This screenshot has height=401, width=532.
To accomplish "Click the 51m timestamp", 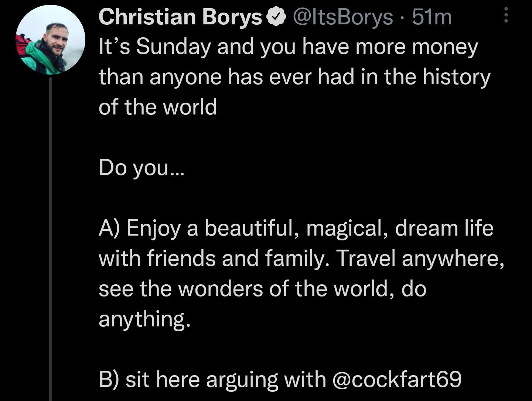I will [x=432, y=17].
